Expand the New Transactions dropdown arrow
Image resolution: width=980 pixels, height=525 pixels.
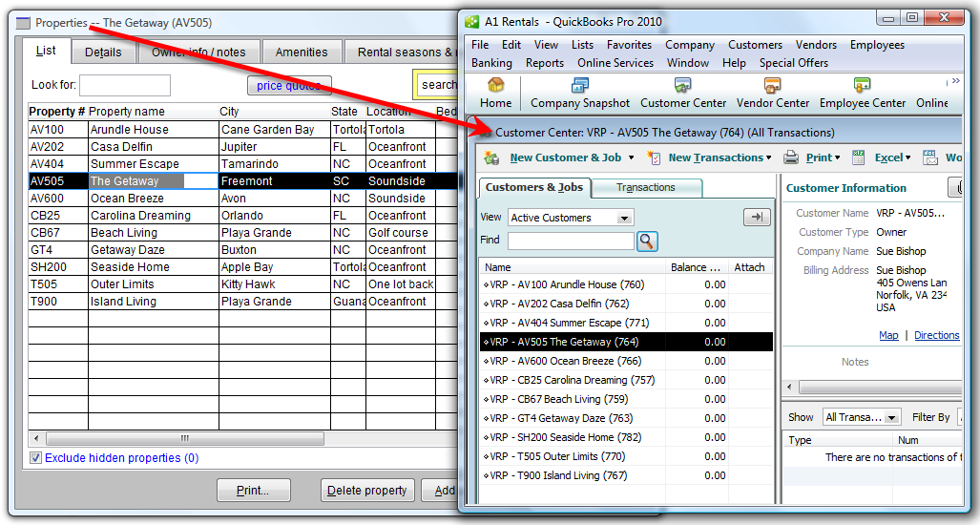(769, 158)
